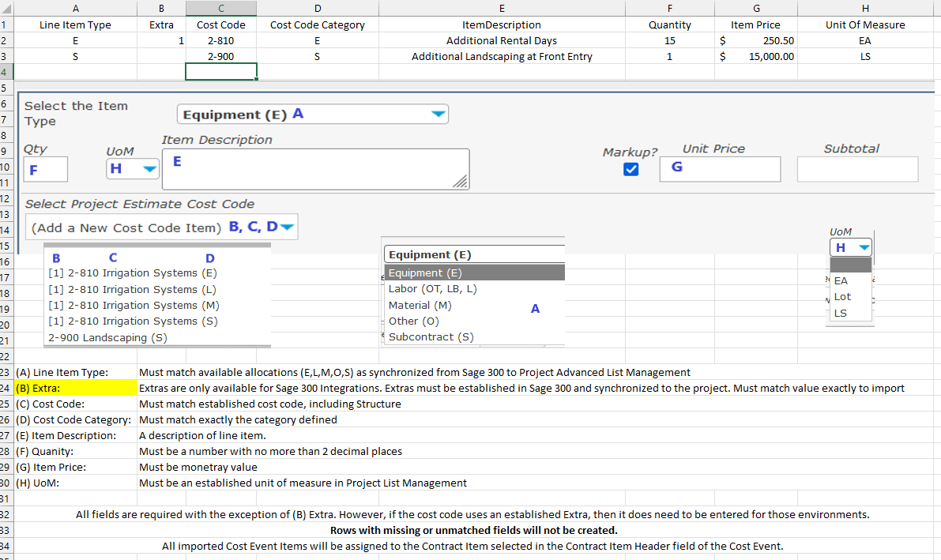Select row 3 header
The image size is (941, 560).
[6, 56]
